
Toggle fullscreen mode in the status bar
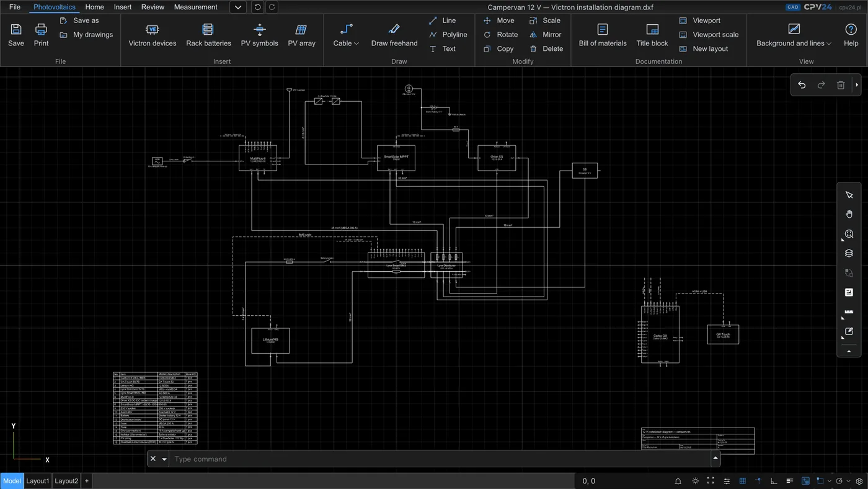point(711,481)
